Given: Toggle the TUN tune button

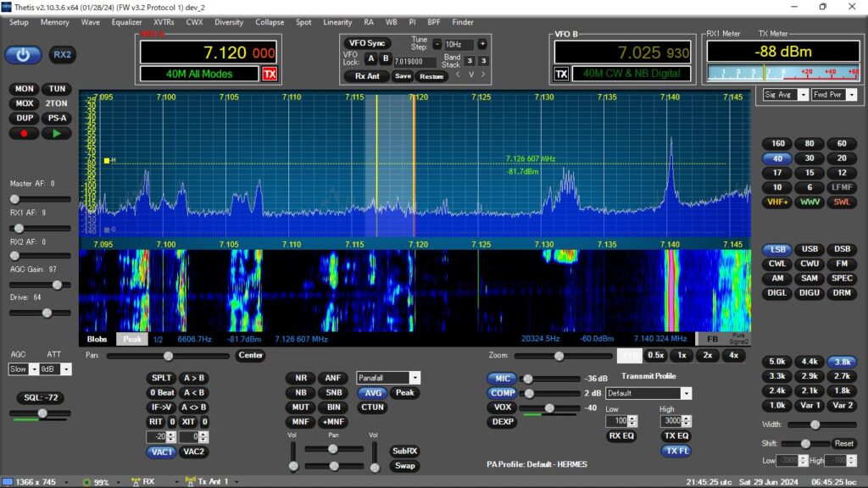Looking at the screenshot, I should pos(57,88).
